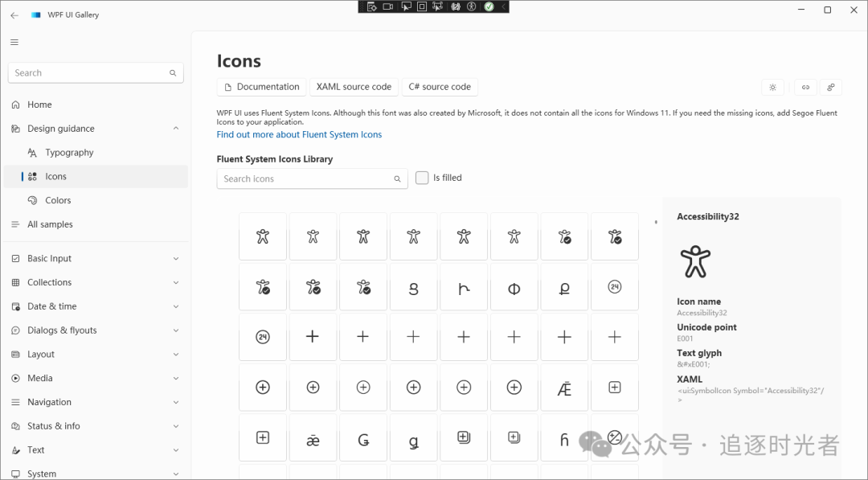Image resolution: width=868 pixels, height=480 pixels.
Task: Select the reversed-3 glyph tile before hooked h
Action: (414, 287)
